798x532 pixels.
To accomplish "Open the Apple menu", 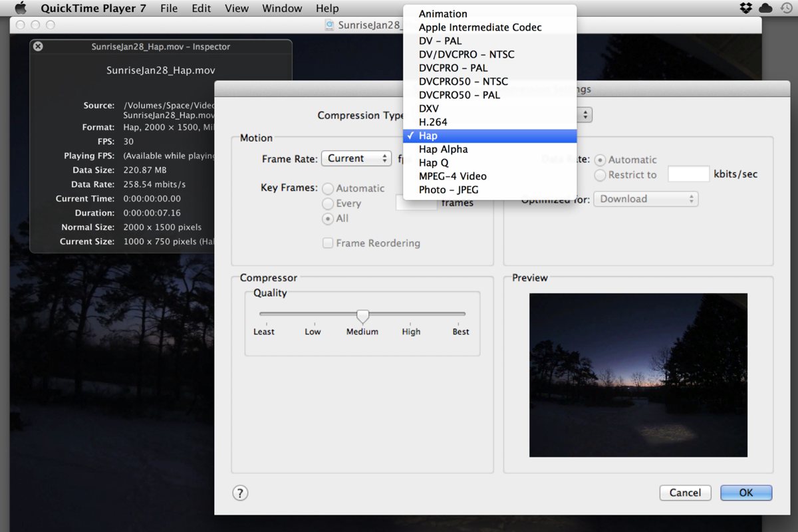I will [19, 8].
